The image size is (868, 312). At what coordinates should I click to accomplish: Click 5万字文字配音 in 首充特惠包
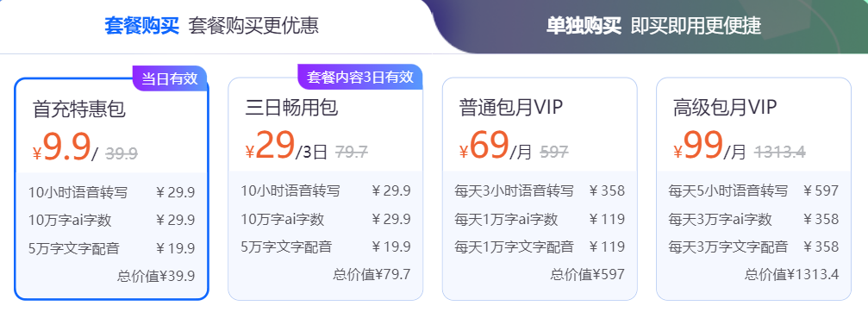pos(73,248)
